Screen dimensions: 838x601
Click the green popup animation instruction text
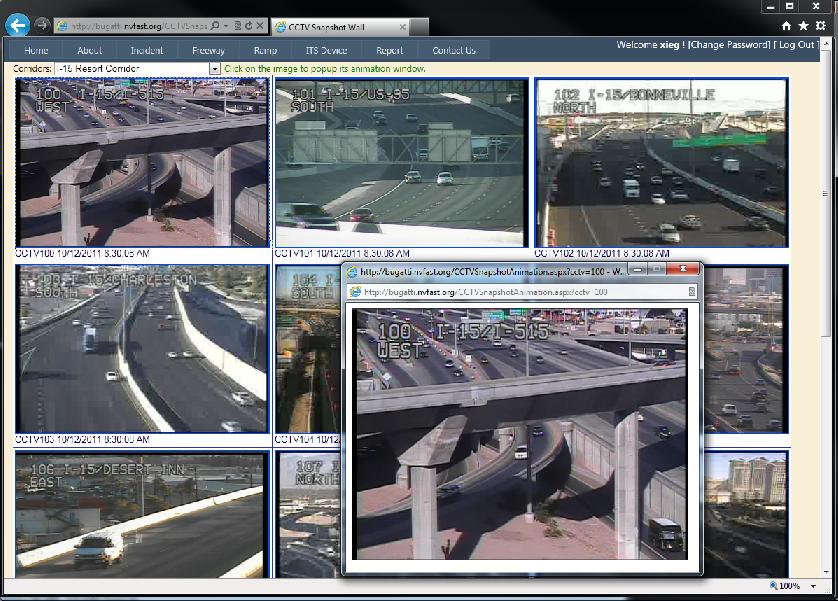pyautogui.click(x=324, y=69)
